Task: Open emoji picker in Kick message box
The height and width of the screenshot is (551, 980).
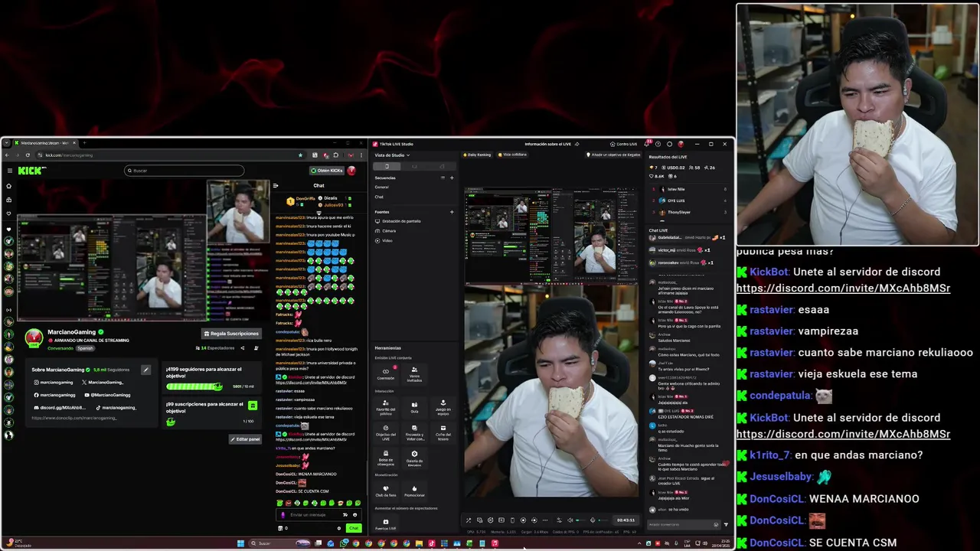Action: [354, 514]
